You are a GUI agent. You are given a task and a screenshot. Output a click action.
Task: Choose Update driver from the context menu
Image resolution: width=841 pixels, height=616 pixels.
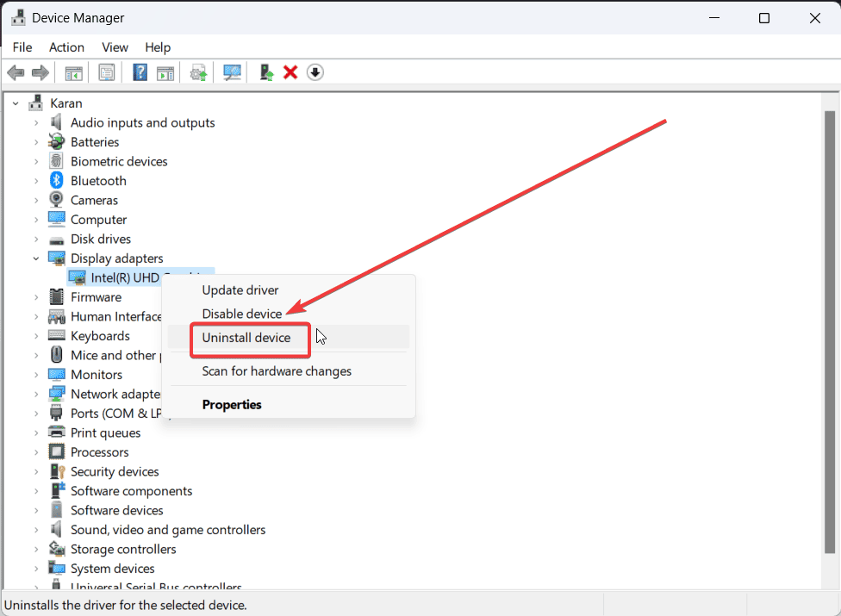pos(240,290)
